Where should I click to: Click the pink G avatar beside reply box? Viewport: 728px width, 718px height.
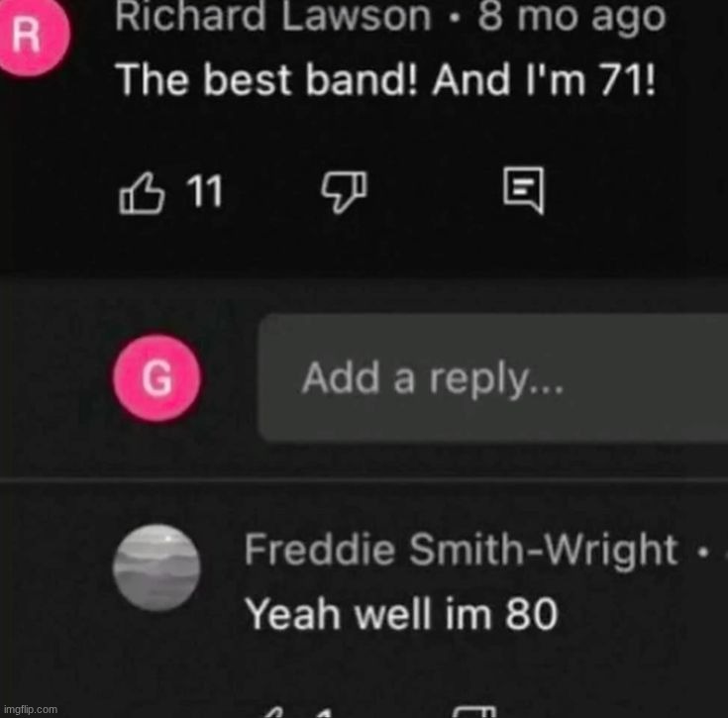point(156,377)
